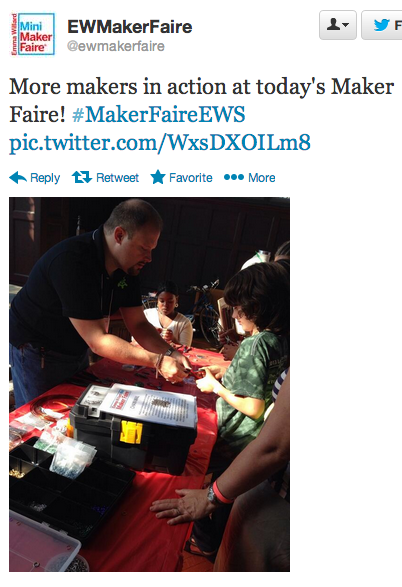Click the toolbox in the photo

[x=134, y=427]
